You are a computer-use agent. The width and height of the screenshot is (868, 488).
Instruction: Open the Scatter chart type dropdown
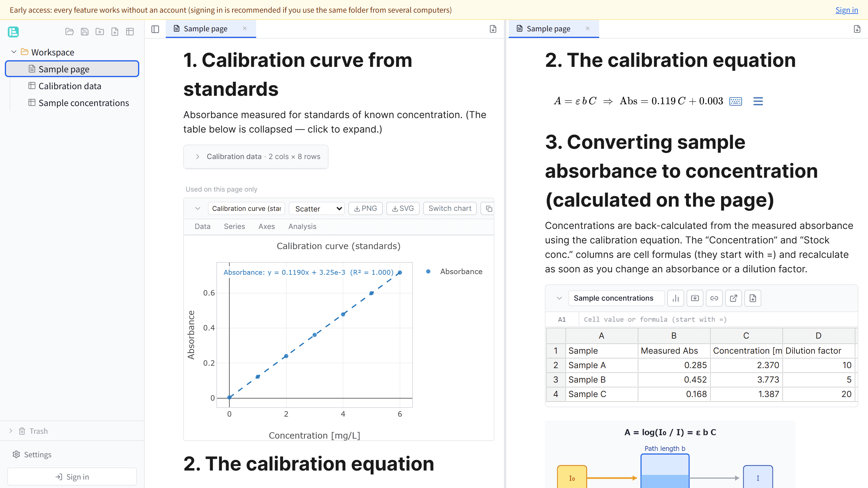(317, 209)
